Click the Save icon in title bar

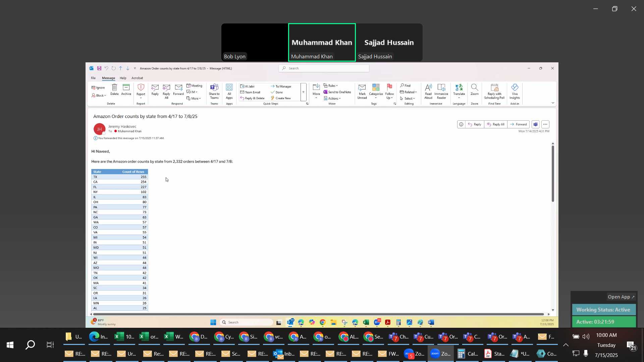[99, 68]
